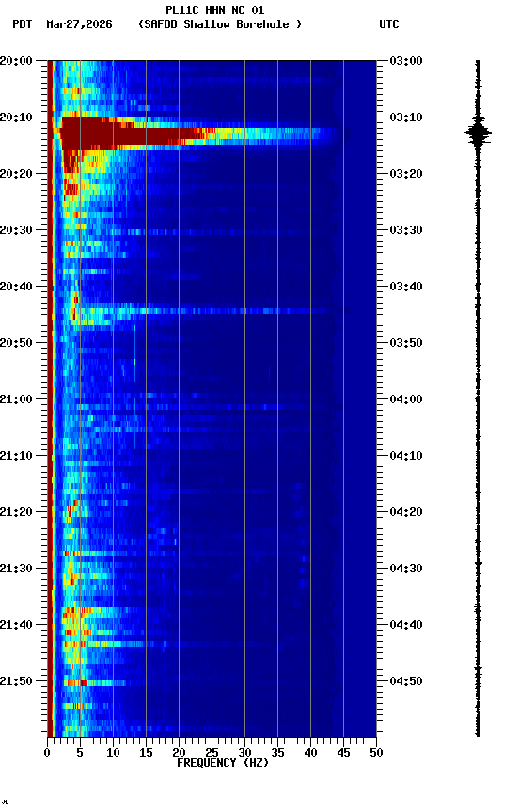Click the 03:20 UTC time label
The image size is (519, 812).
tap(406, 174)
